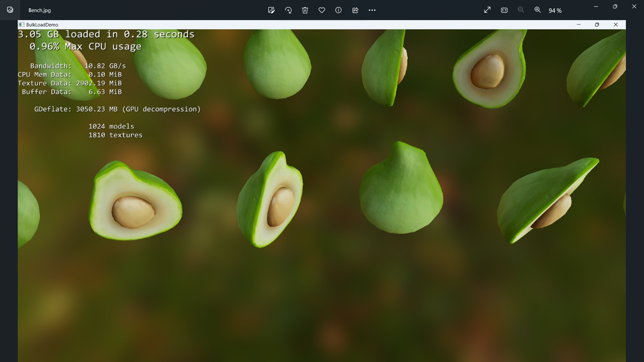The height and width of the screenshot is (362, 644).
Task: Zoom in on the image
Action: [537, 10]
